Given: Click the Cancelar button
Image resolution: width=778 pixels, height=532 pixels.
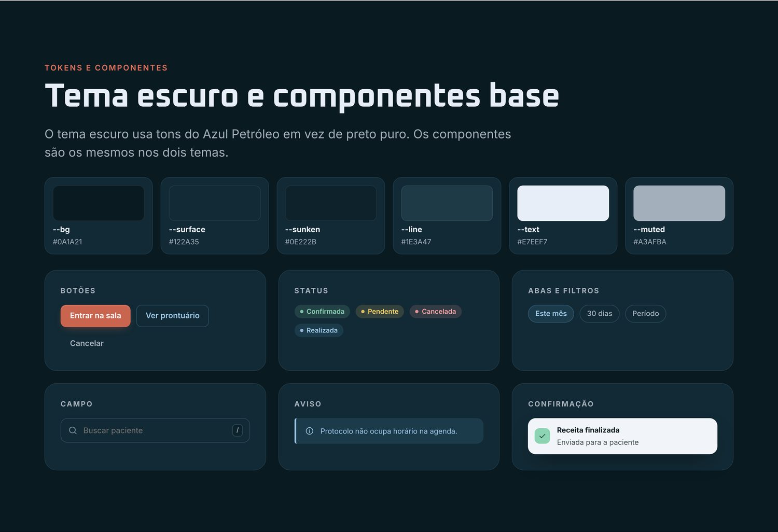Looking at the screenshot, I should click(87, 343).
